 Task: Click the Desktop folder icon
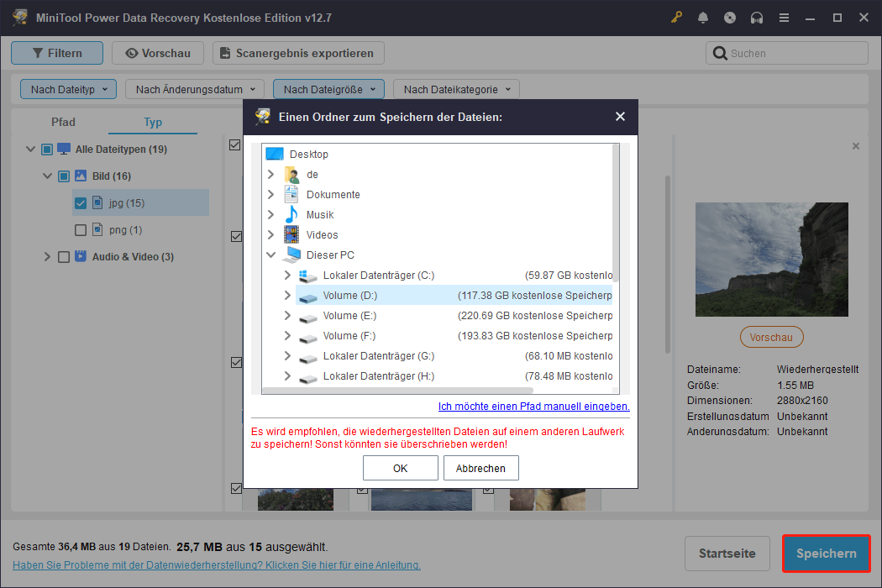point(275,154)
